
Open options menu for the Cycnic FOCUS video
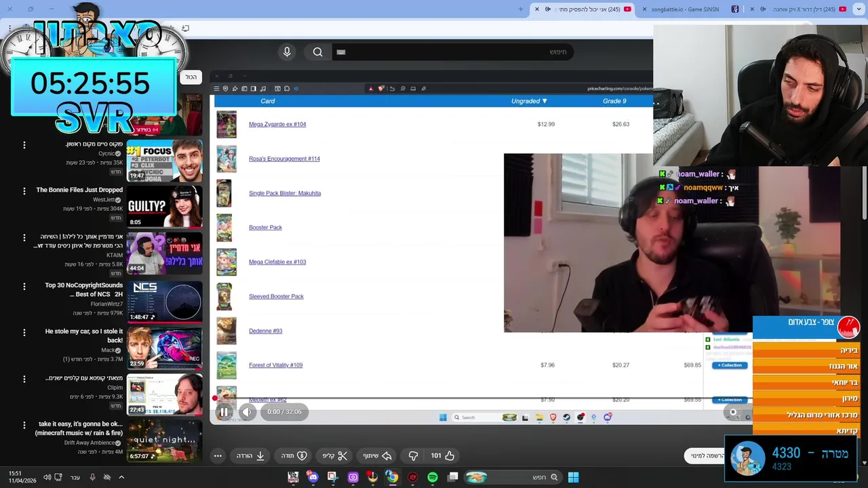[x=24, y=145]
